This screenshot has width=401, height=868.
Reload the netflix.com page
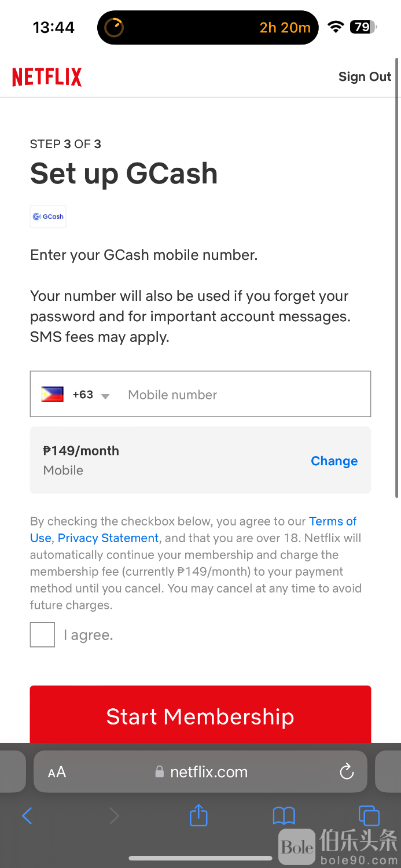pyautogui.click(x=347, y=771)
